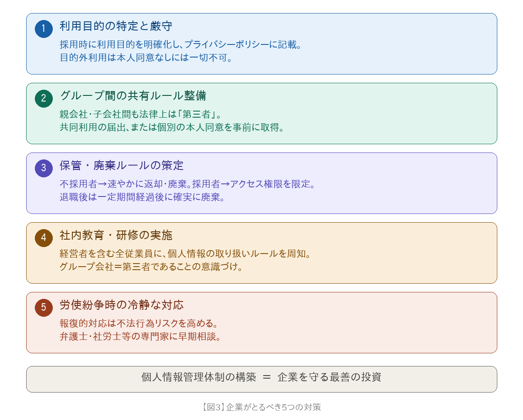This screenshot has height=420, width=523.
Task: Click the caption 【図3】企業がとるべき5つの対策
Action: coord(261,407)
